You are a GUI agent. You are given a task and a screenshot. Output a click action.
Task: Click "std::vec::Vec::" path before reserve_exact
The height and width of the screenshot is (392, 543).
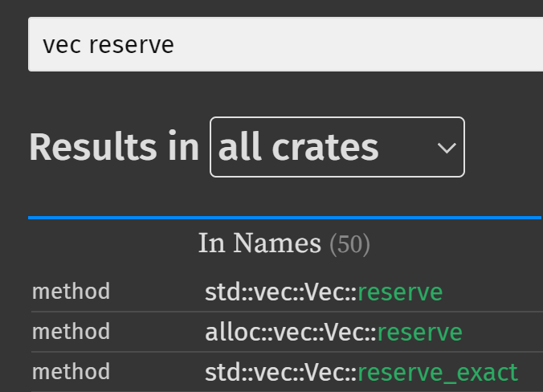(x=281, y=372)
